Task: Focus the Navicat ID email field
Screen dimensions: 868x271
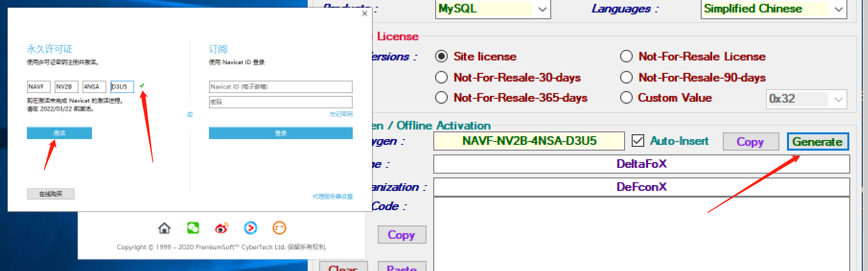Action: click(x=281, y=87)
